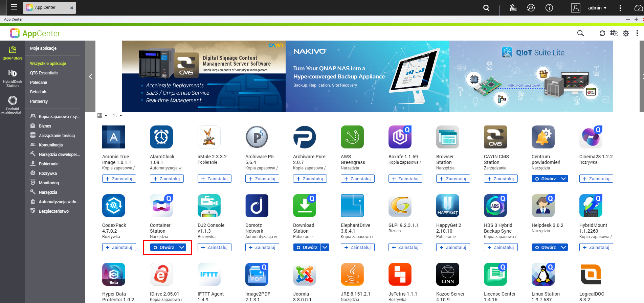Click the top bar more options dots
The width and height of the screenshot is (644, 303).
tap(620, 8)
